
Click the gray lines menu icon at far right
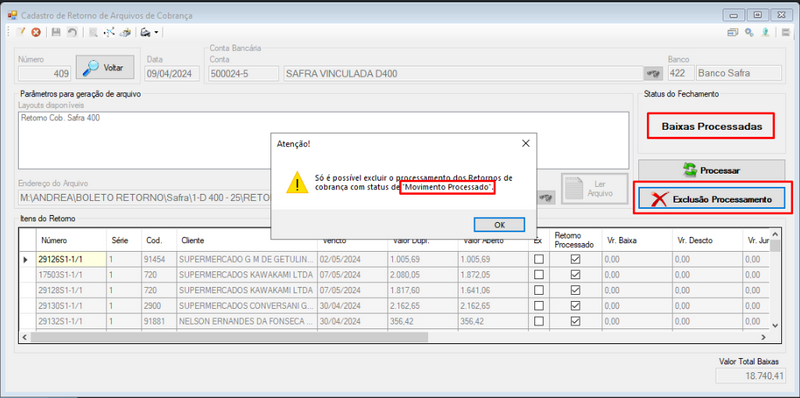pos(785,32)
